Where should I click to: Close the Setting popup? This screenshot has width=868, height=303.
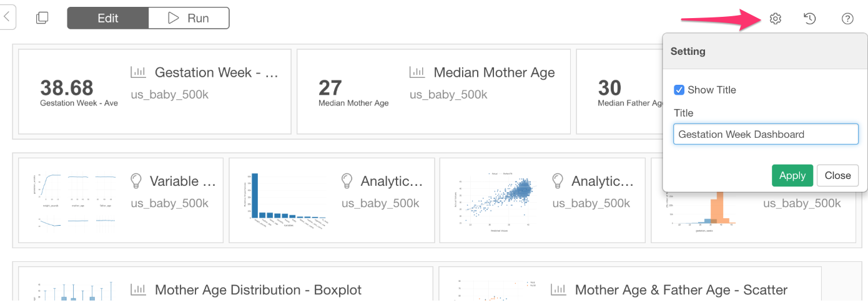click(837, 175)
